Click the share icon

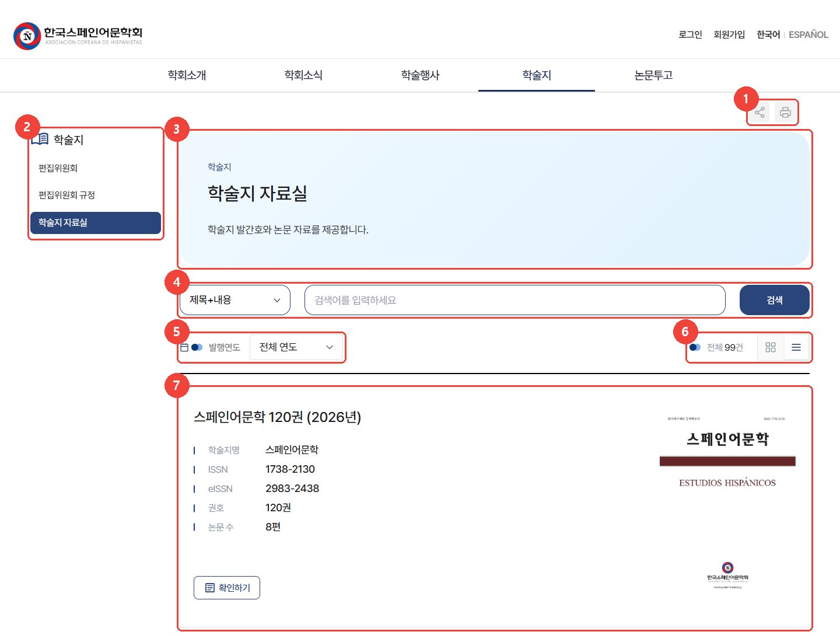tap(759, 113)
